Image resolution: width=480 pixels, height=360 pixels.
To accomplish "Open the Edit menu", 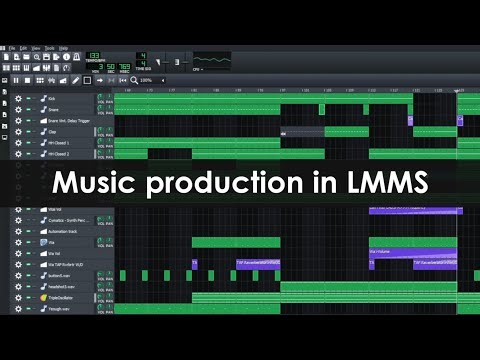I will [x=23, y=48].
